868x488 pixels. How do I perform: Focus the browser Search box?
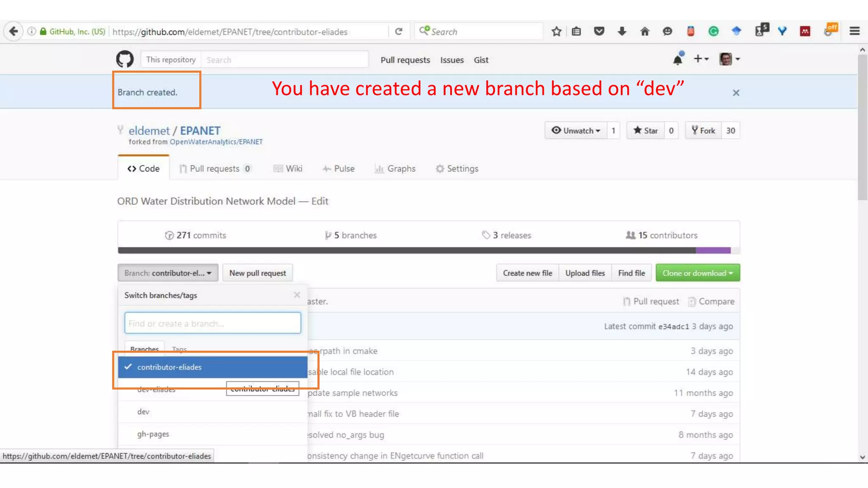coord(479,31)
